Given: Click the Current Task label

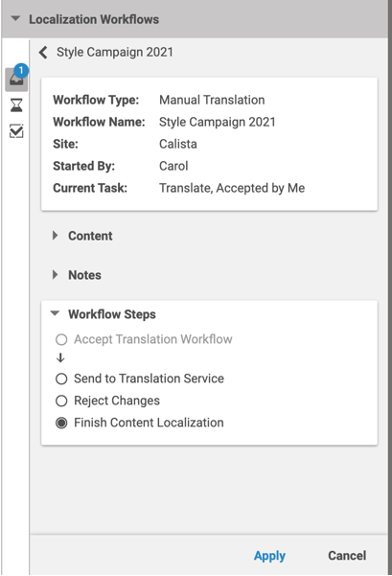Looking at the screenshot, I should [x=90, y=188].
